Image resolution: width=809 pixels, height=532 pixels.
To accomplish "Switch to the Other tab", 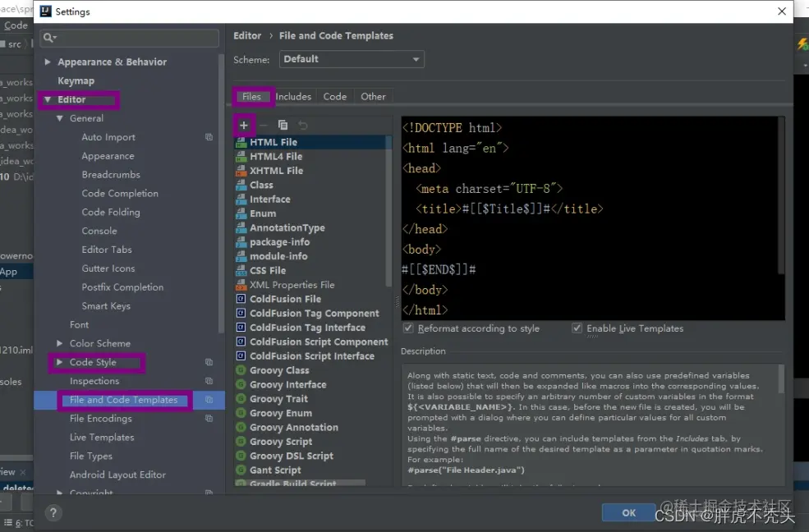I will coord(373,96).
